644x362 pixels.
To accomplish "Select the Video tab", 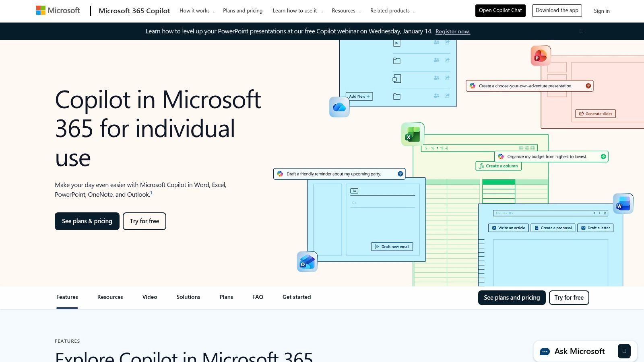I will pos(149,297).
